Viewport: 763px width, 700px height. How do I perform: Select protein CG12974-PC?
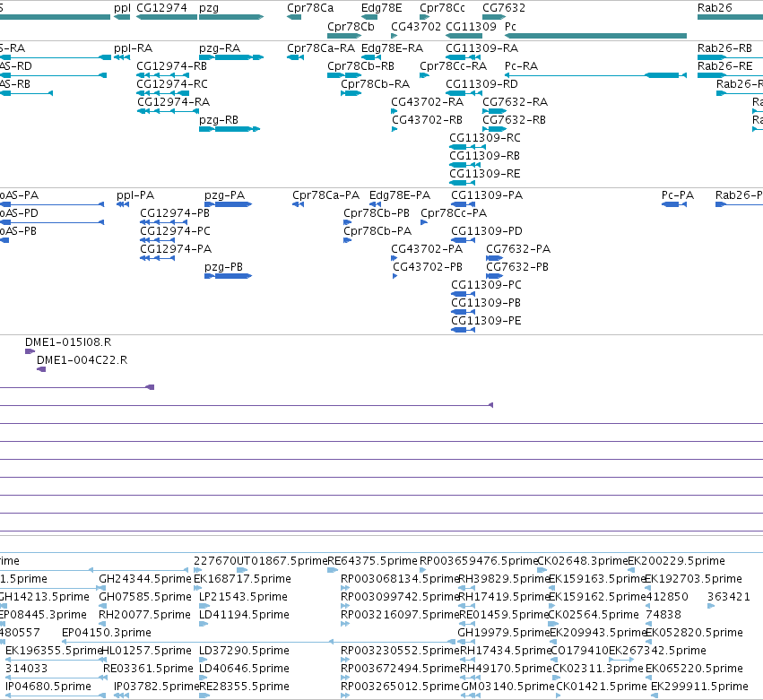(157, 240)
